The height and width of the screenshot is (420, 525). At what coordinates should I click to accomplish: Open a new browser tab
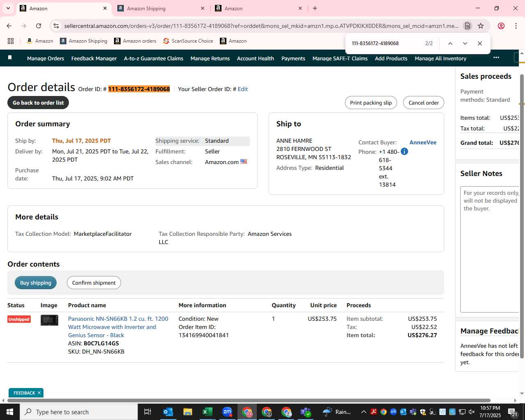coord(315,8)
